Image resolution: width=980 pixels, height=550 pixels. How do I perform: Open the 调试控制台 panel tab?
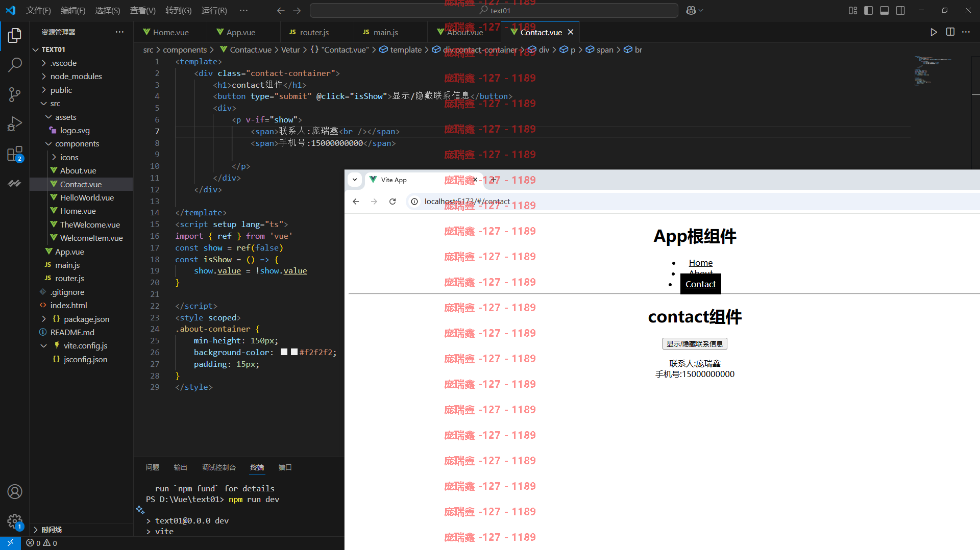[218, 467]
